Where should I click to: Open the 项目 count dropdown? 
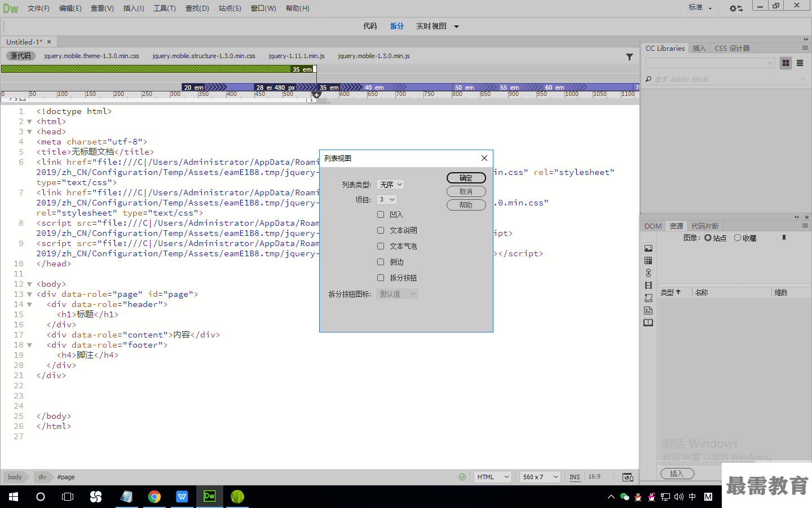tap(387, 200)
